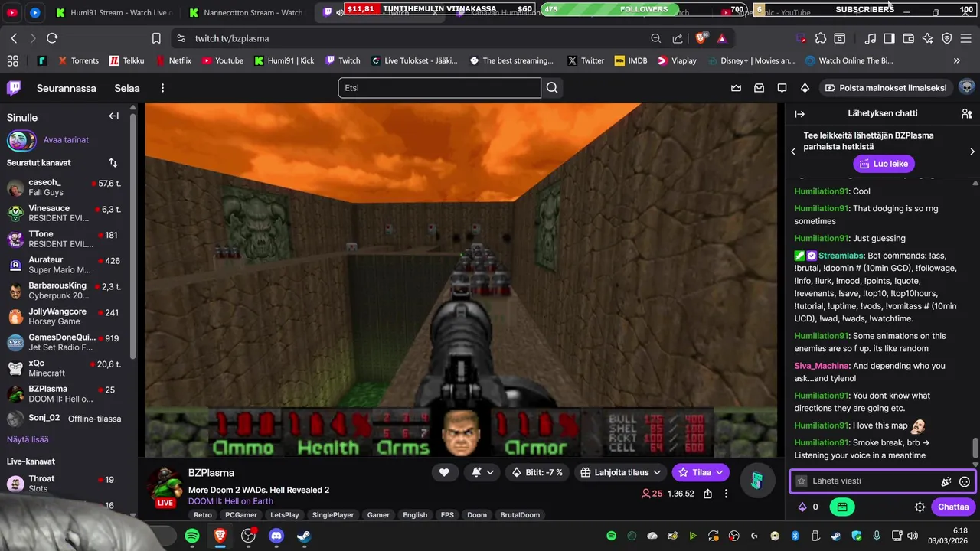Collapse the Sinulle sidebar
The height and width of the screenshot is (551, 980).
[113, 116]
